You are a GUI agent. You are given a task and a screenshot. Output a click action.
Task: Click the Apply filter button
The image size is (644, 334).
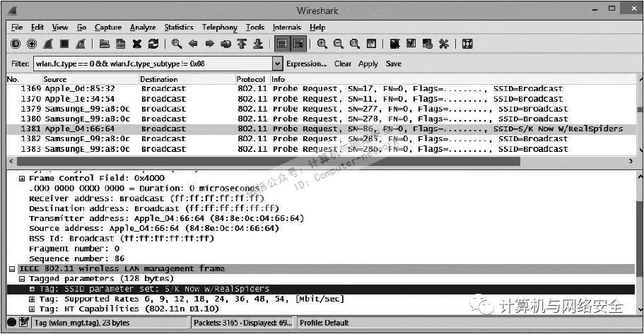pos(368,64)
